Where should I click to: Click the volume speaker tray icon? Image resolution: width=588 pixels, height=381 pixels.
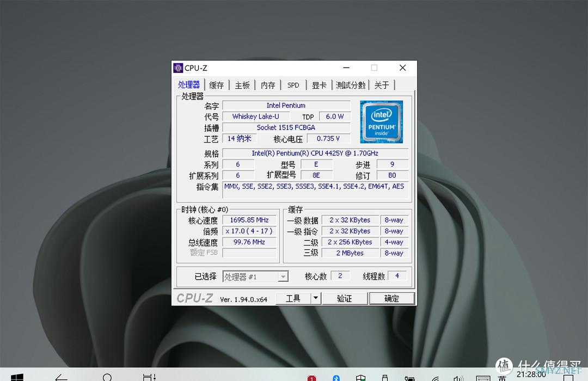458,378
